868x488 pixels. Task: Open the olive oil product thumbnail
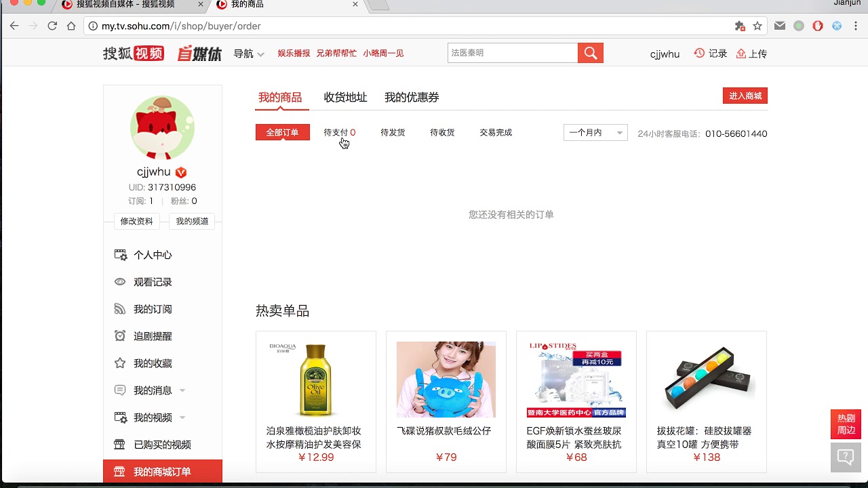[315, 380]
